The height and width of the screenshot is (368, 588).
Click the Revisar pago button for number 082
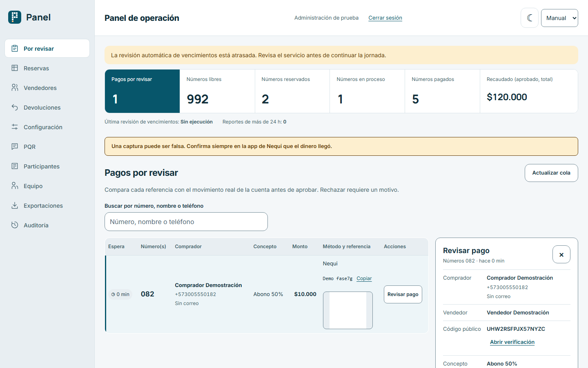tap(403, 294)
